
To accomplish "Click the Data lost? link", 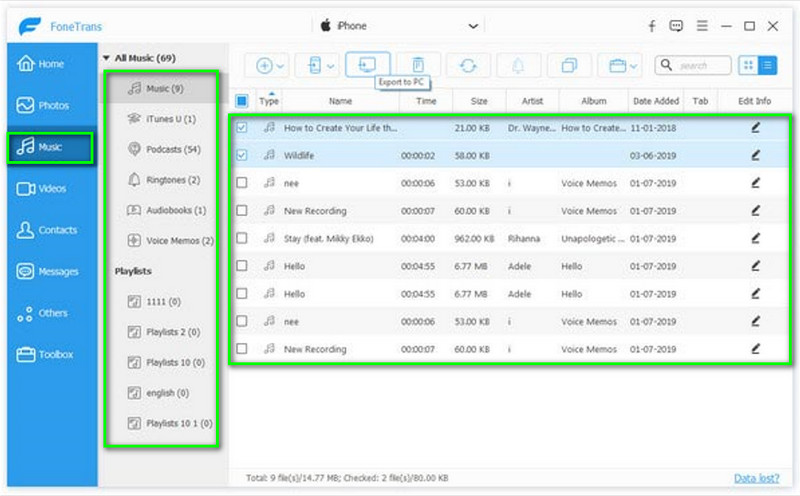I will point(757,479).
